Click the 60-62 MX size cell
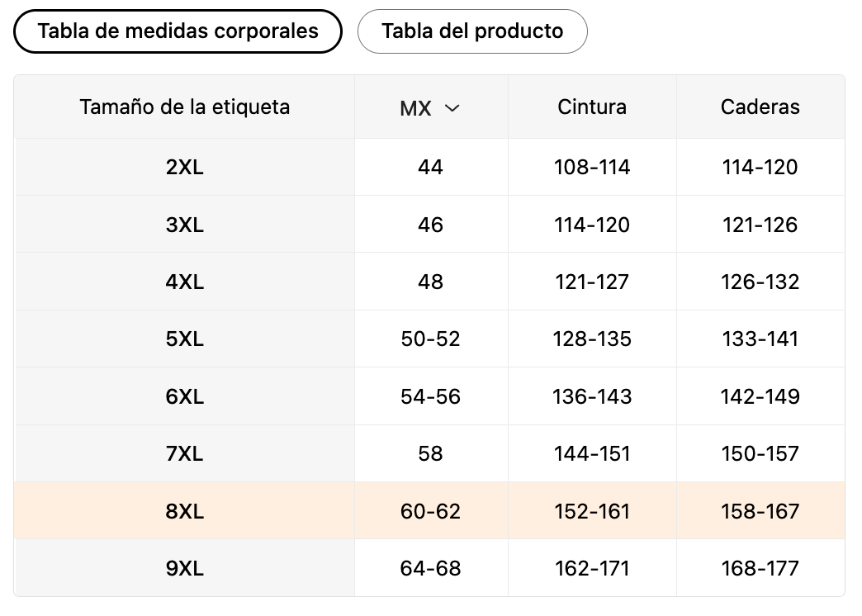Viewport: 862px width, 616px height. (430, 511)
